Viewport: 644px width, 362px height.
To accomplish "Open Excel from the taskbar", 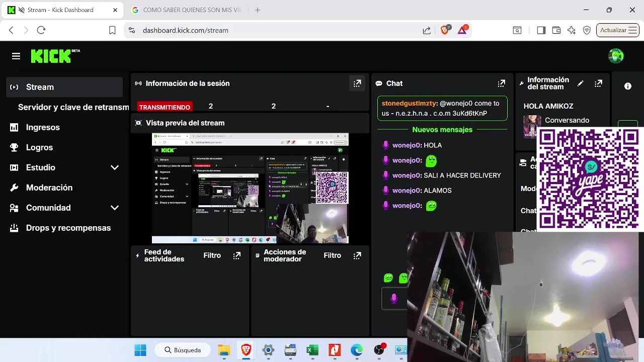I will pos(312,350).
